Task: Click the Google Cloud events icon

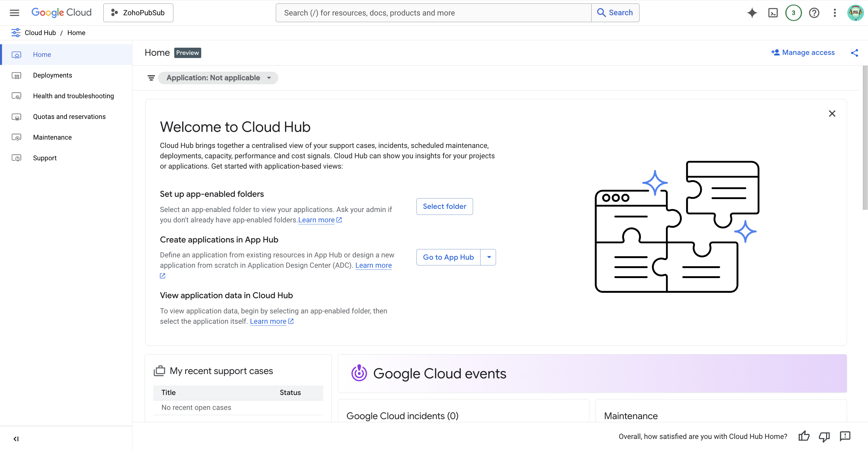Action: tap(359, 373)
